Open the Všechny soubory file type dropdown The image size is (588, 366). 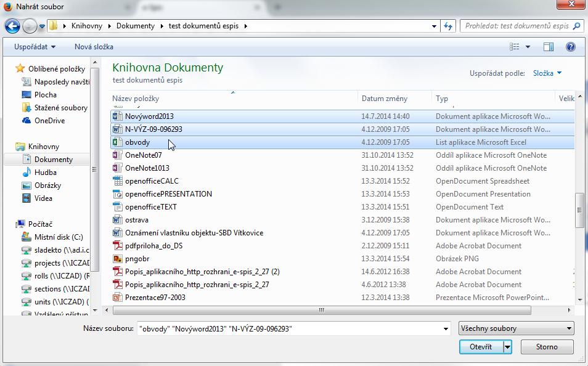516,328
